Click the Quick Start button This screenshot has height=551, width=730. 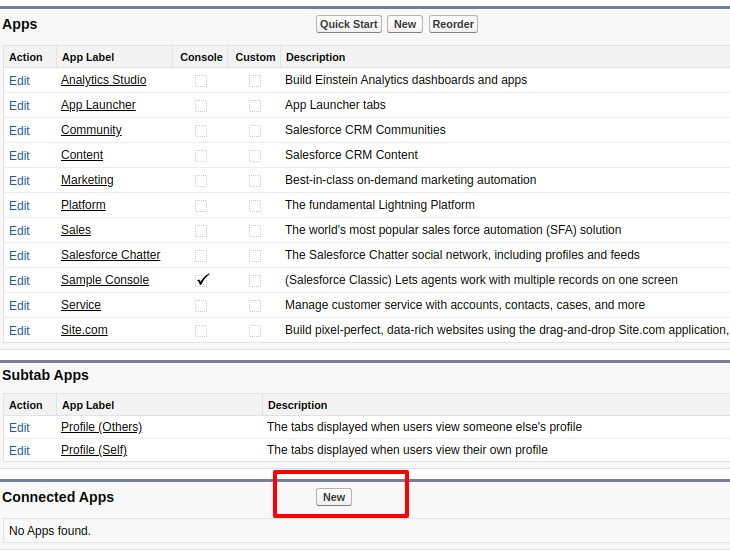[349, 24]
